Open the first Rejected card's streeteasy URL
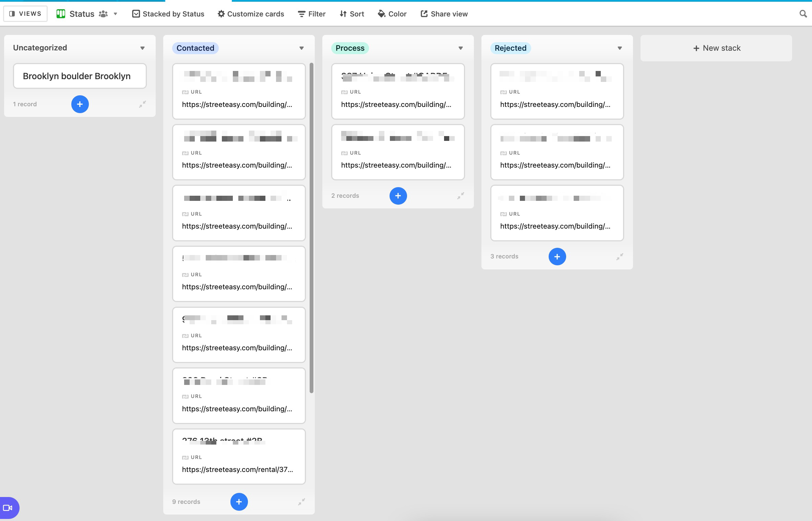The height and width of the screenshot is (521, 812). (x=555, y=105)
